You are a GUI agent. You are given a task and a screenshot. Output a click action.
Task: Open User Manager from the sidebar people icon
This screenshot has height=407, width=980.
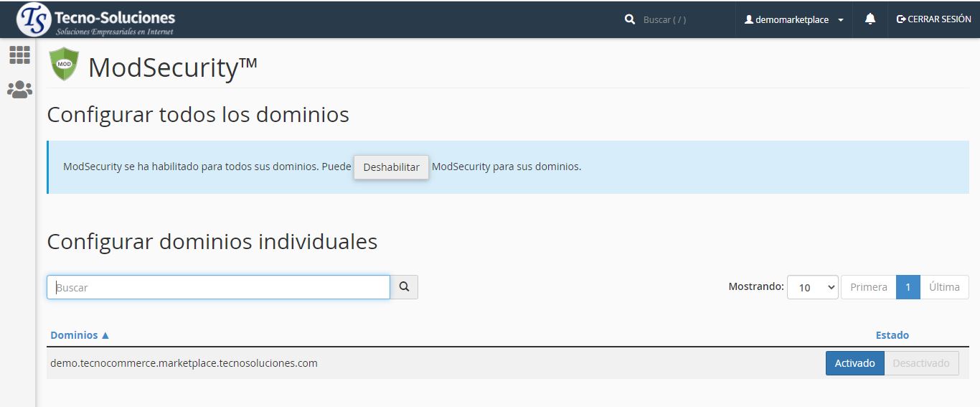coord(19,90)
